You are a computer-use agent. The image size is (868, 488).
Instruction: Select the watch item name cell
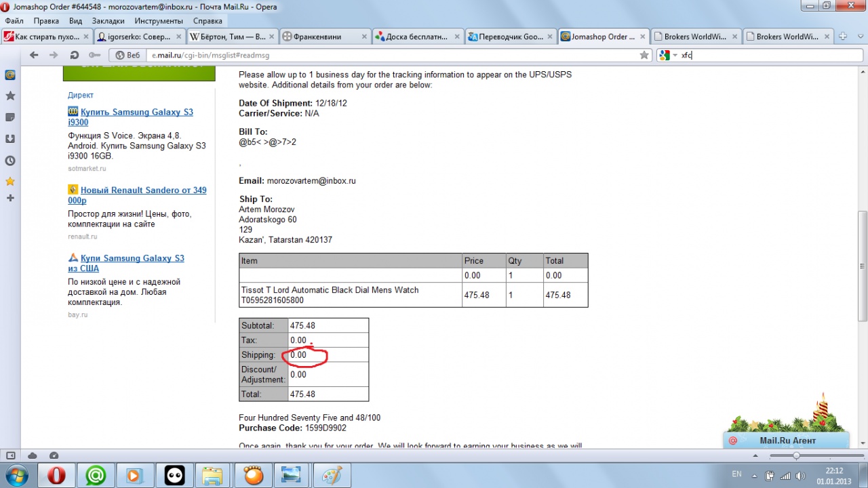pos(351,295)
